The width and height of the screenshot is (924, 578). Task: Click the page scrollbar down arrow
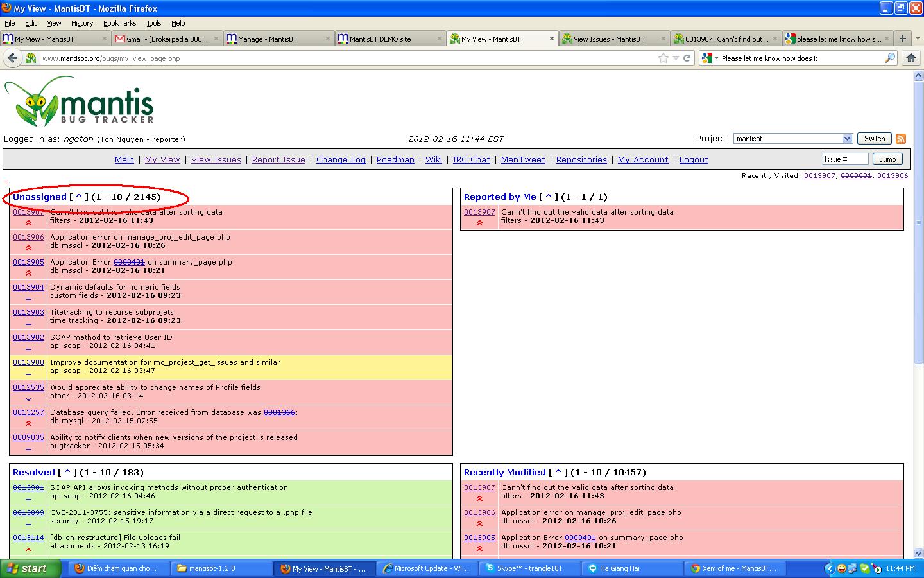[x=918, y=553]
